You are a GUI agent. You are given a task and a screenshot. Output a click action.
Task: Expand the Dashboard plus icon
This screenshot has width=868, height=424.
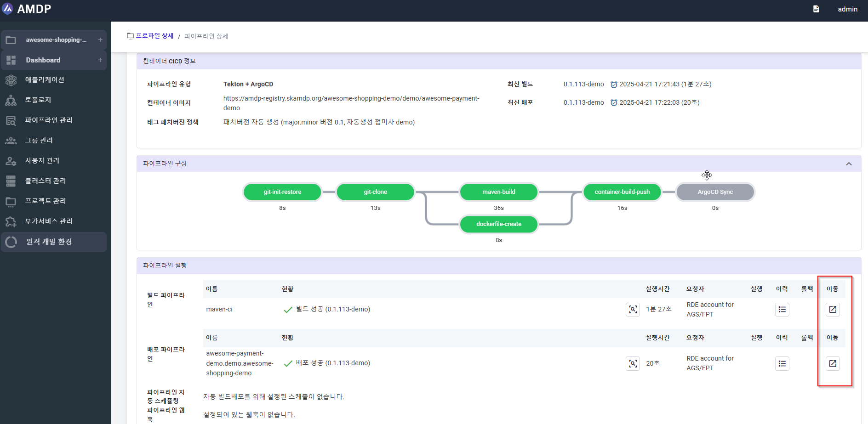coord(100,60)
